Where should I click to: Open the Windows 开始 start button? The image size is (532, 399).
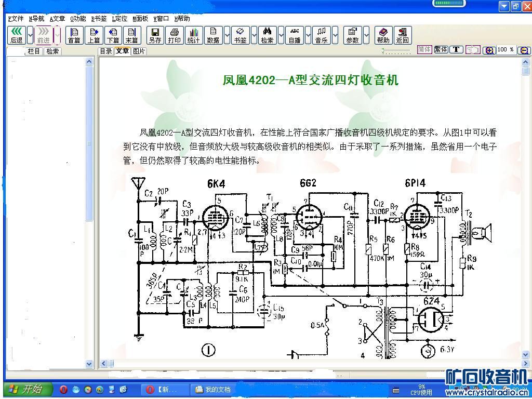click(29, 389)
